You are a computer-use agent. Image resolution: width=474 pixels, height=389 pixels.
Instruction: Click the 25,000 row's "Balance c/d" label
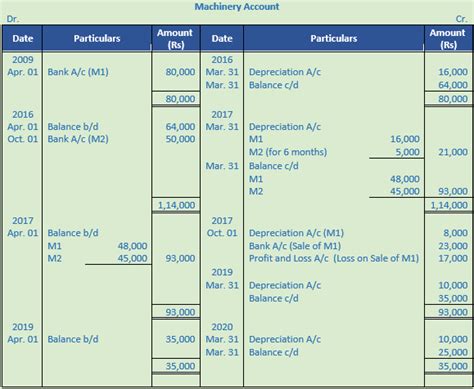click(274, 352)
